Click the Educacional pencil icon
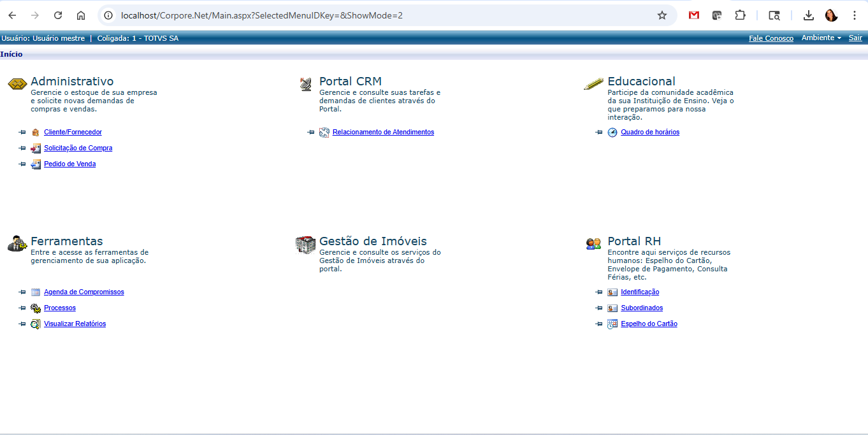868x435 pixels. pos(593,83)
